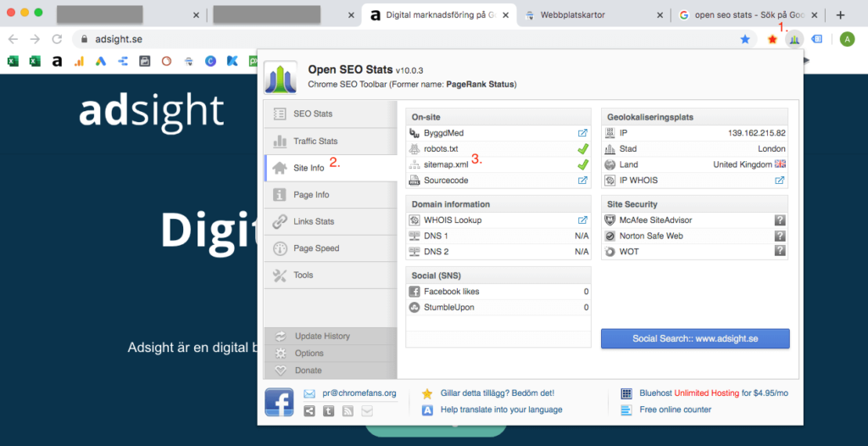Screen dimensions: 868x446
Task: Click the share icon in footer
Action: pos(309,411)
